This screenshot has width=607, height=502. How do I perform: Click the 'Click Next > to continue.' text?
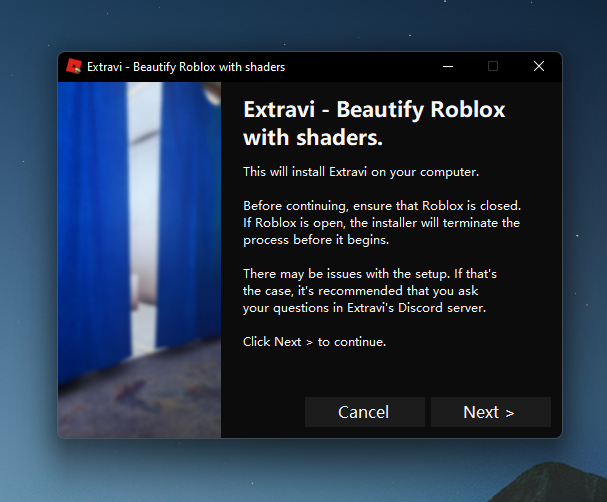point(314,342)
